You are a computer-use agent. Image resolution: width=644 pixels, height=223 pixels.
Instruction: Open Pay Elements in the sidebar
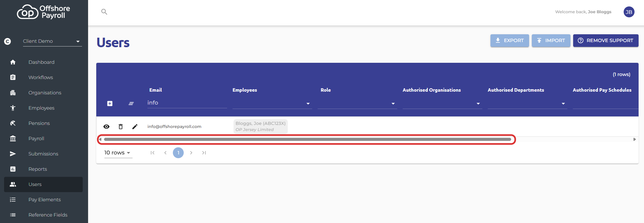pos(43,200)
